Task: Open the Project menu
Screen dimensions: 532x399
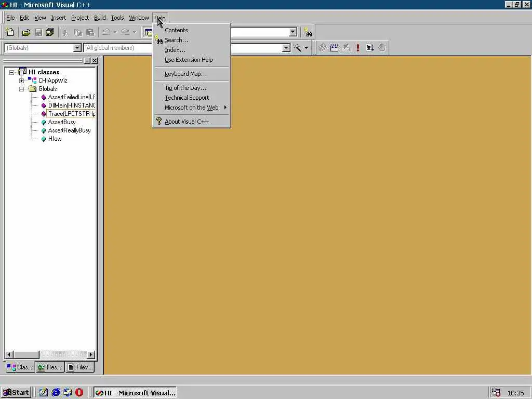Action: click(80, 18)
